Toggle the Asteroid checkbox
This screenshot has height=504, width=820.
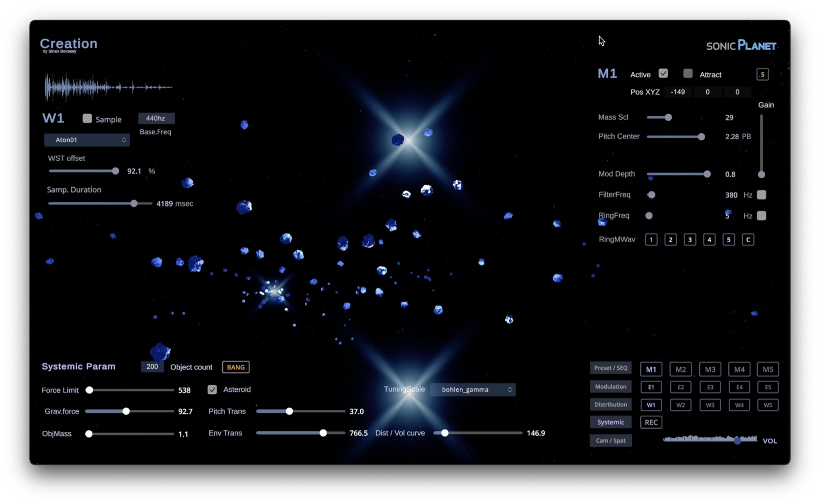212,390
